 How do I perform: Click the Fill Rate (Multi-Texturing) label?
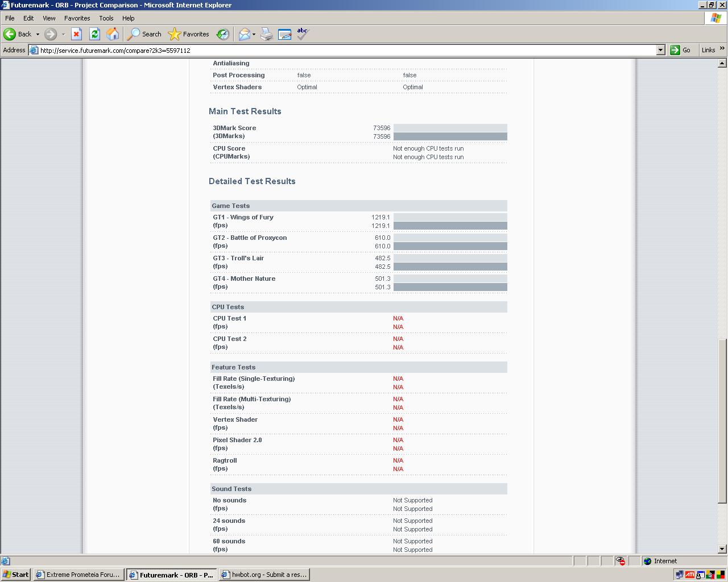pos(252,399)
